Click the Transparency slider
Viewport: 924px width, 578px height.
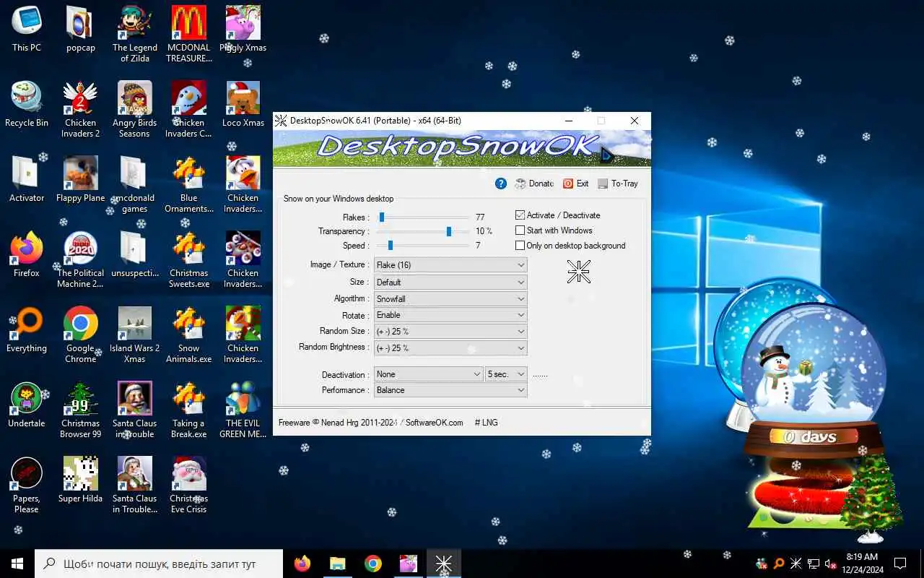424,231
